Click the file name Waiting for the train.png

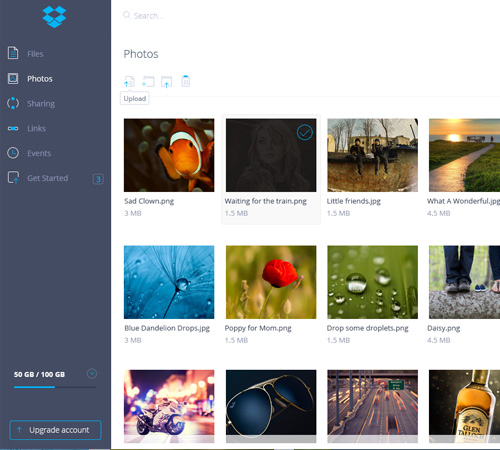(x=266, y=201)
